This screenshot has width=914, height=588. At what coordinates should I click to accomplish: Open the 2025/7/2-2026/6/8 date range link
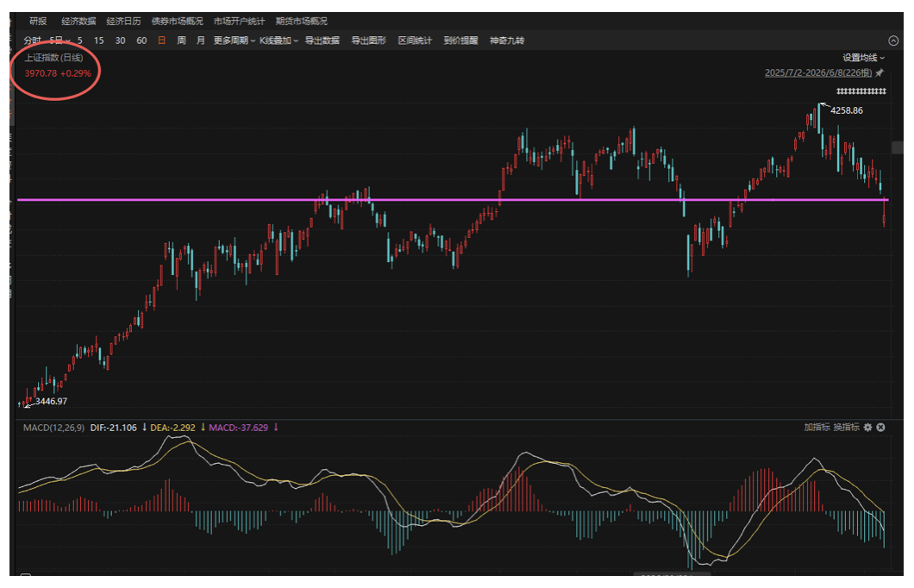(x=818, y=72)
